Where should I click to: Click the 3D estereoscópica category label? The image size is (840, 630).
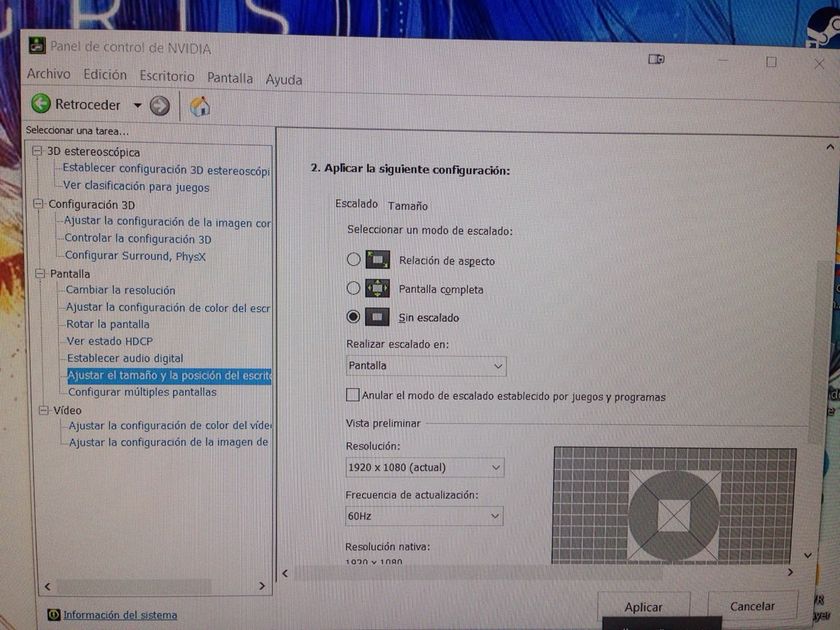[93, 152]
